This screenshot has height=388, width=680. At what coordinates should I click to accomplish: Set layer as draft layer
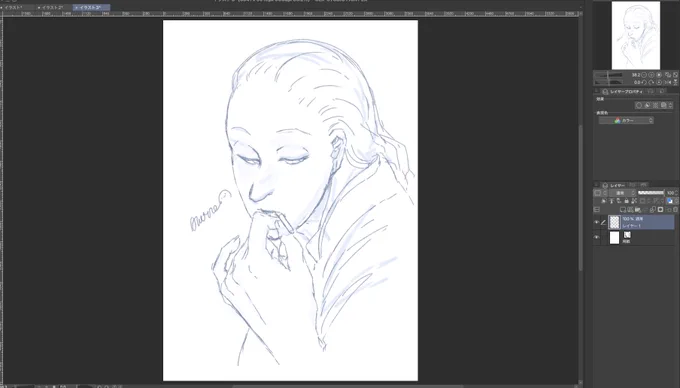[619, 201]
